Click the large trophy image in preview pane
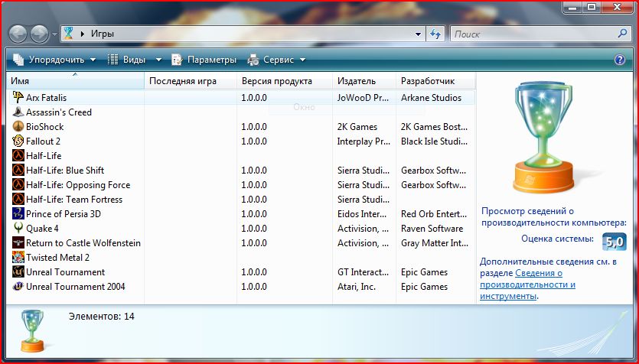 pyautogui.click(x=543, y=137)
